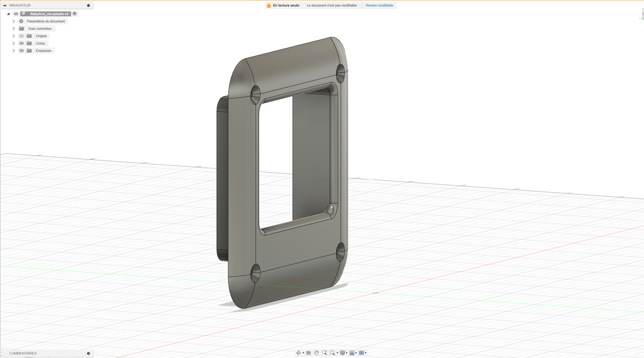Expand the Commentaires panel options button
Image resolution: width=644 pixels, height=358 pixels.
88,353
